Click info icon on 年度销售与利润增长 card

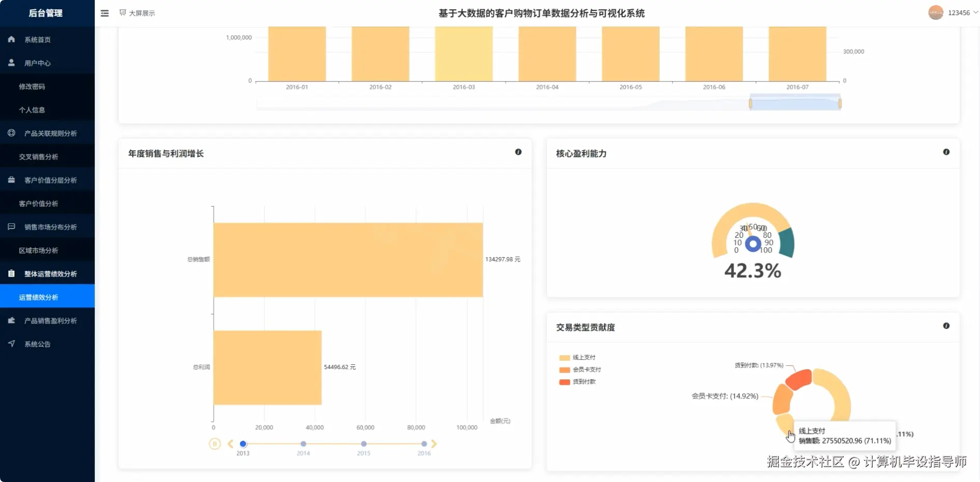518,152
